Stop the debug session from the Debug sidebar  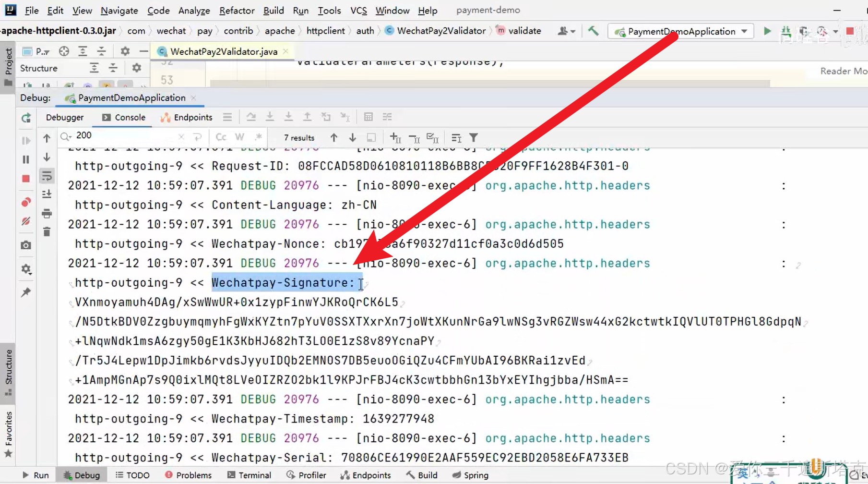click(26, 179)
